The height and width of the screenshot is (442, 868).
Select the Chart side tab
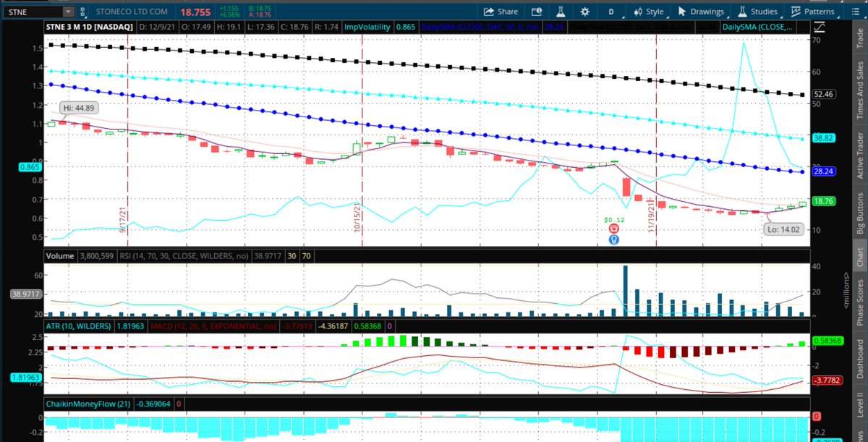[x=860, y=258]
